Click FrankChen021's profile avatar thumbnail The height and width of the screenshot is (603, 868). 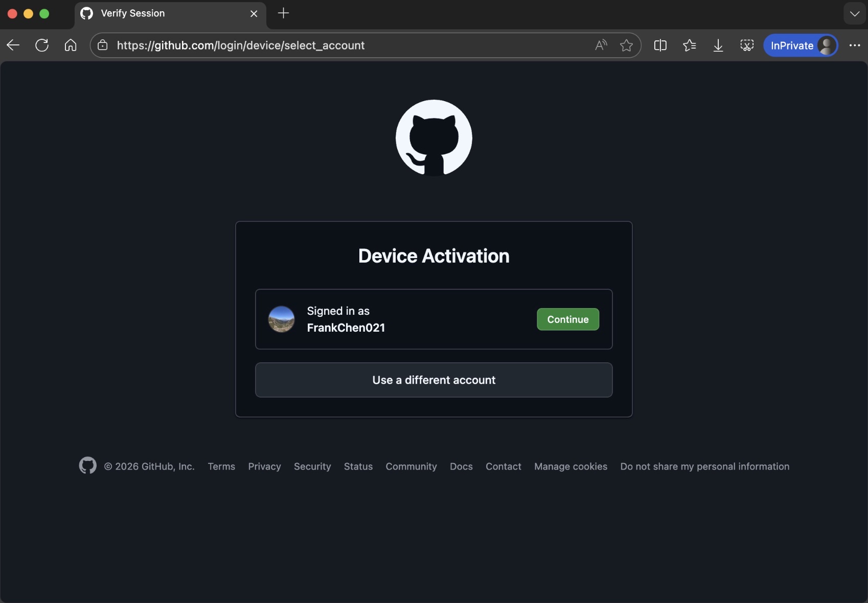coord(281,319)
